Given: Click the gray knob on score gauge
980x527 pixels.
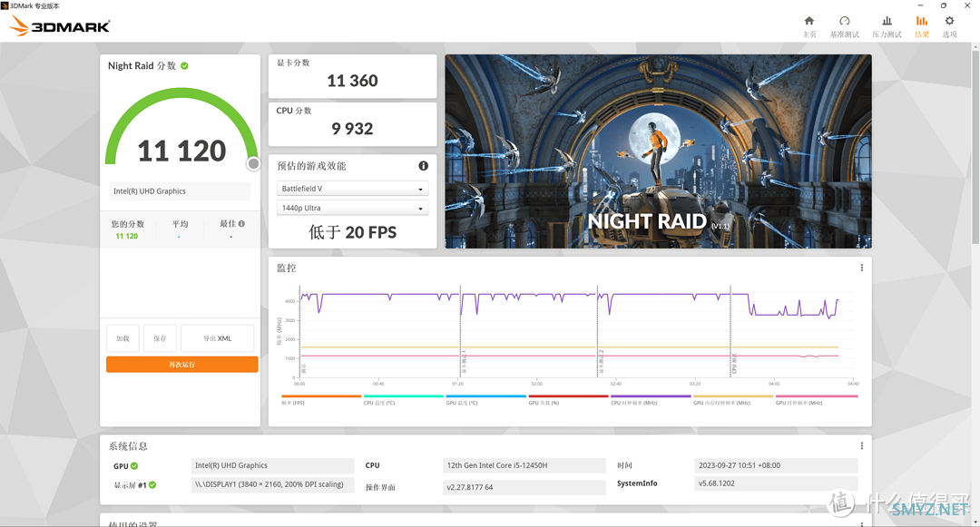Looking at the screenshot, I should [x=253, y=163].
